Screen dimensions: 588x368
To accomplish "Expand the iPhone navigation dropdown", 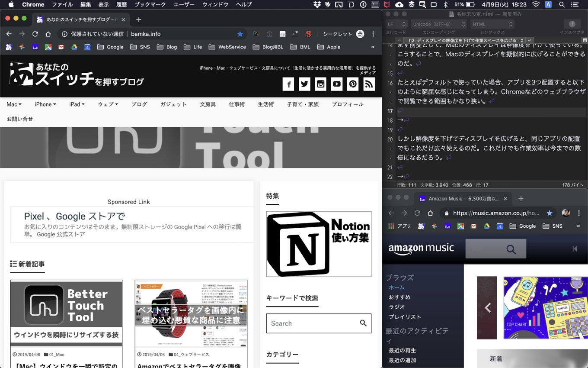I will point(45,104).
